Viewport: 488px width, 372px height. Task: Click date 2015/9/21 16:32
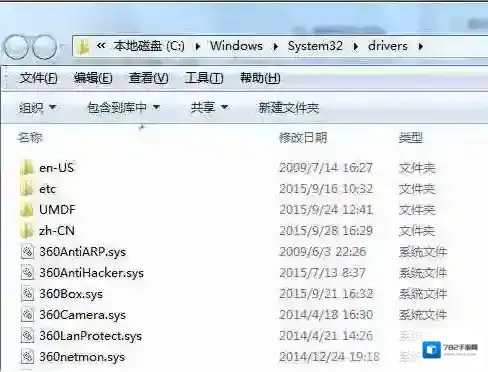(x=326, y=294)
